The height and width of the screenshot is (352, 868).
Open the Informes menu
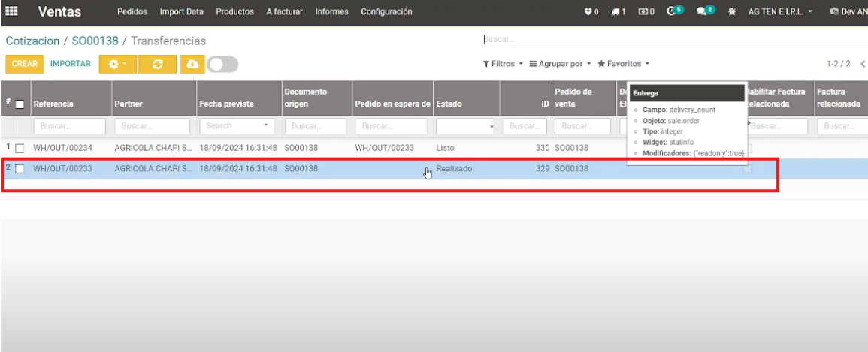click(332, 11)
